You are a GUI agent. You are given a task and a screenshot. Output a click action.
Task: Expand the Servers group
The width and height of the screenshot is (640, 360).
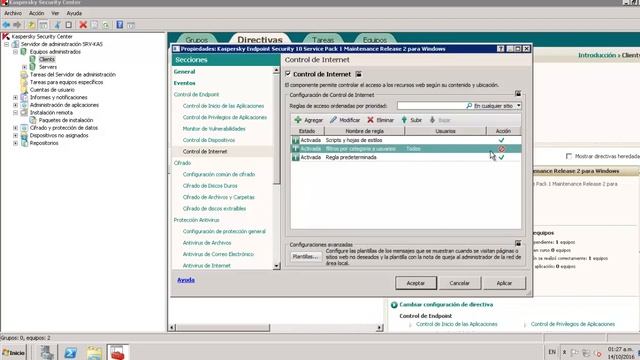24,67
